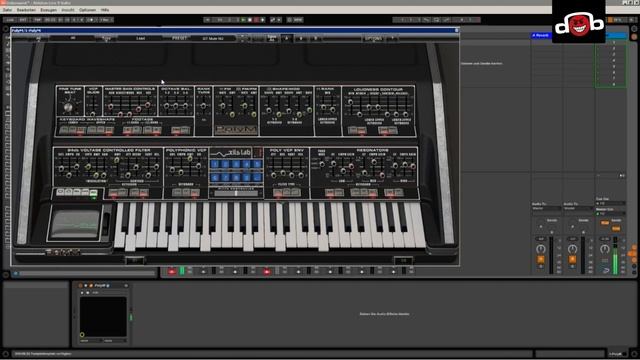Open the Optionen menu
The width and height of the screenshot is (640, 360).
(87, 10)
